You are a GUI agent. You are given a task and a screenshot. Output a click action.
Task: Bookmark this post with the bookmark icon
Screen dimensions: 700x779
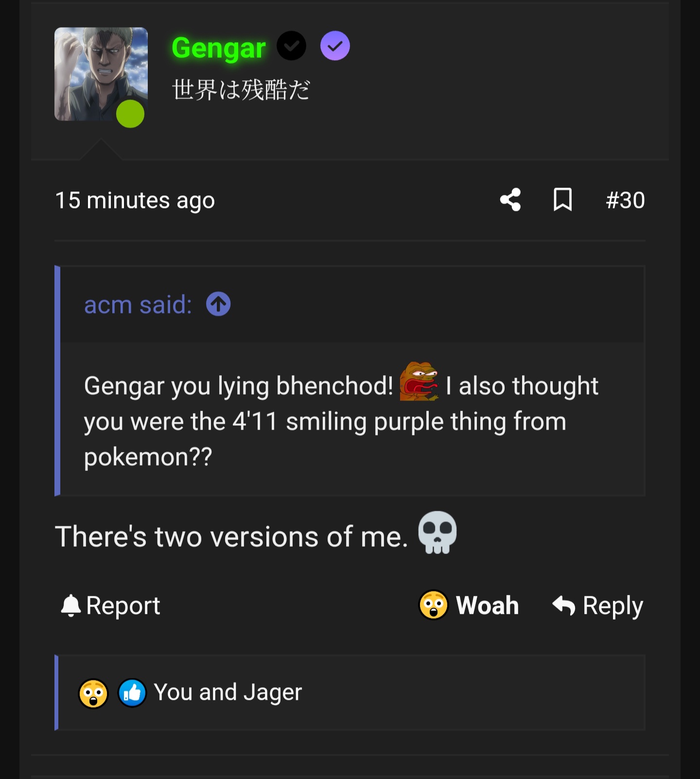tap(562, 200)
